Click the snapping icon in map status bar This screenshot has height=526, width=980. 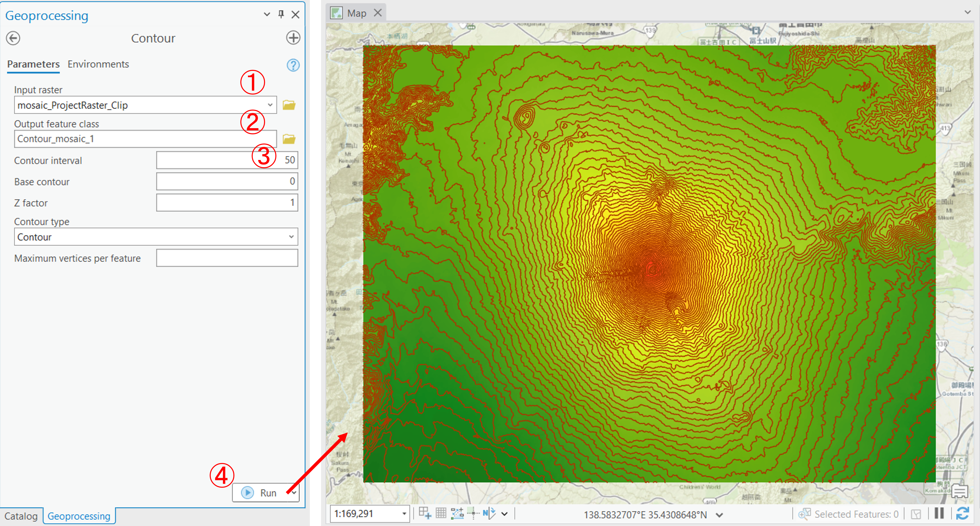tap(425, 513)
